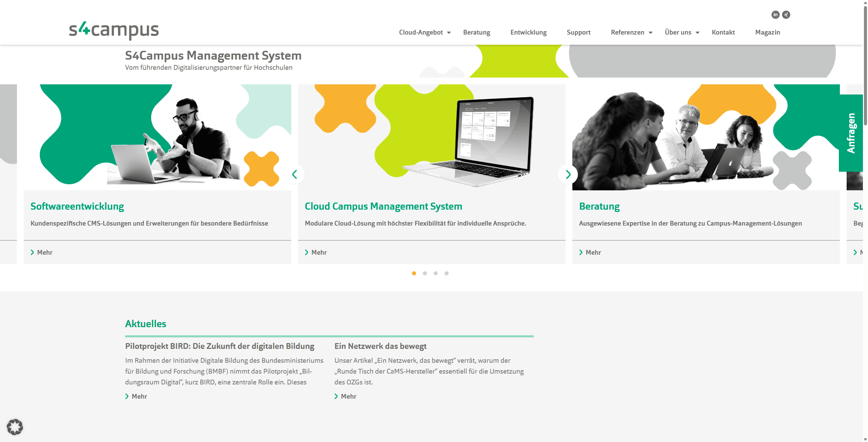Go to the Magazin menu item
Screen dimensions: 868x442
[768, 33]
